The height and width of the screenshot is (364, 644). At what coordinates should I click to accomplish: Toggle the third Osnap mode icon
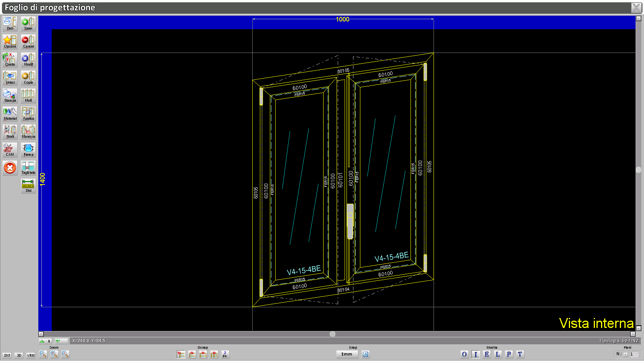click(203, 354)
